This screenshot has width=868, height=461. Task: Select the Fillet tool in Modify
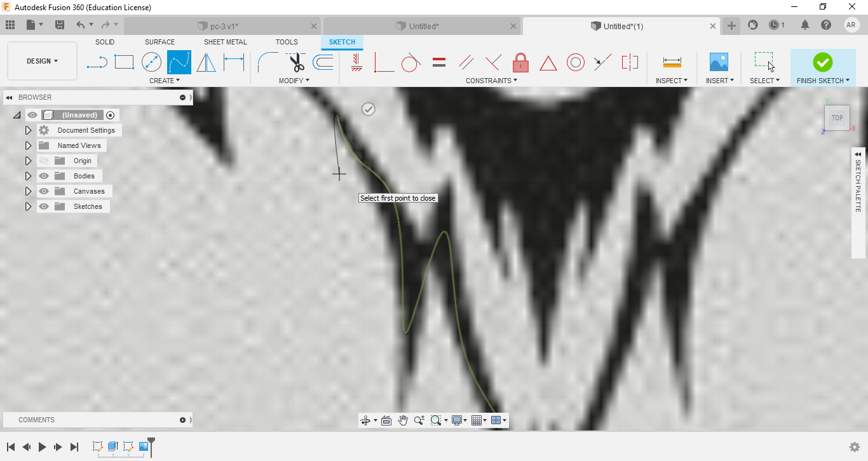click(268, 62)
